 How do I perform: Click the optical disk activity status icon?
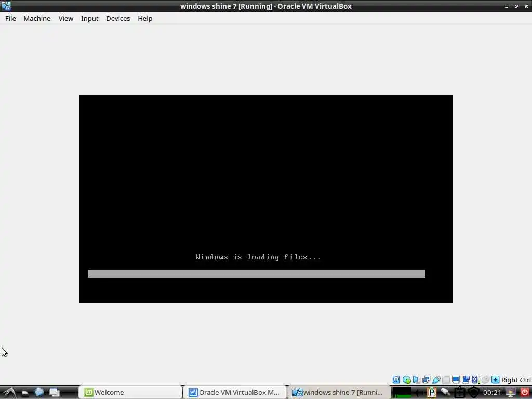[x=406, y=380]
